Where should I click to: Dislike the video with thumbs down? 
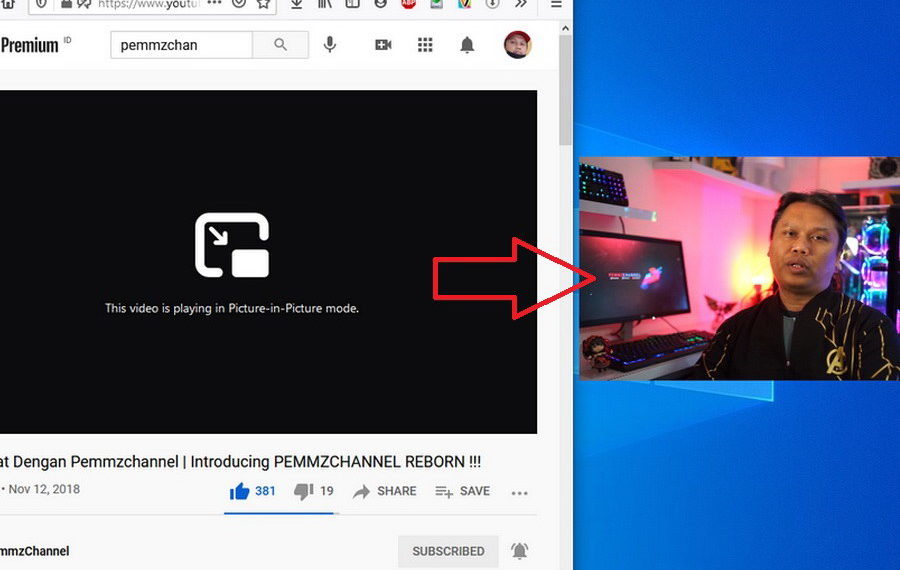[x=304, y=491]
